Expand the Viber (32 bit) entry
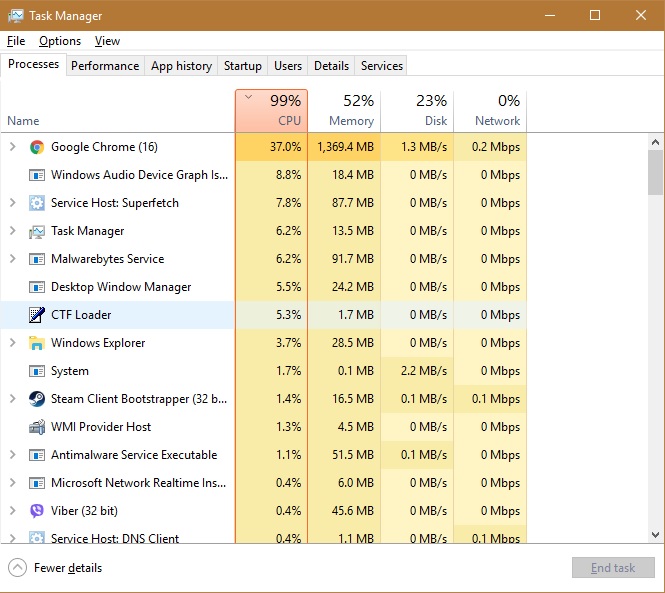The width and height of the screenshot is (665, 593). [x=13, y=511]
